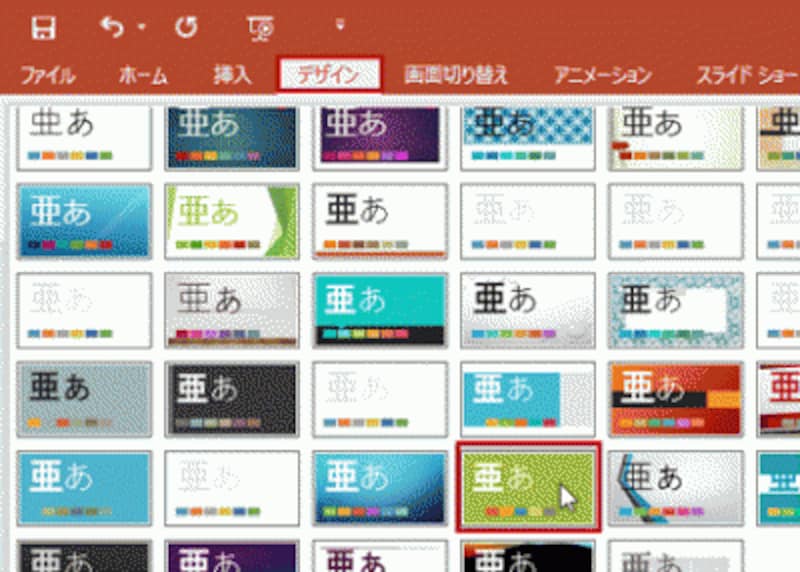
Task: Choose the solid light blue theme
Action: pos(84,488)
